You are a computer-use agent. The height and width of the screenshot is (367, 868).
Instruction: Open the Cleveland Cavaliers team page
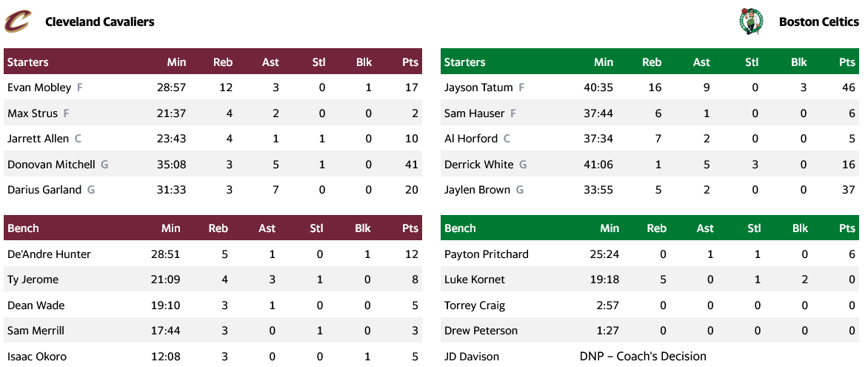(100, 22)
